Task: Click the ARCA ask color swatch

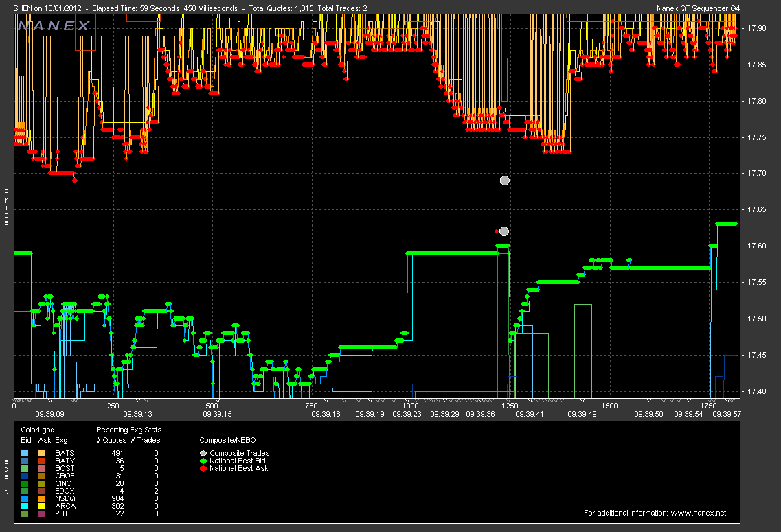Action: point(42,506)
